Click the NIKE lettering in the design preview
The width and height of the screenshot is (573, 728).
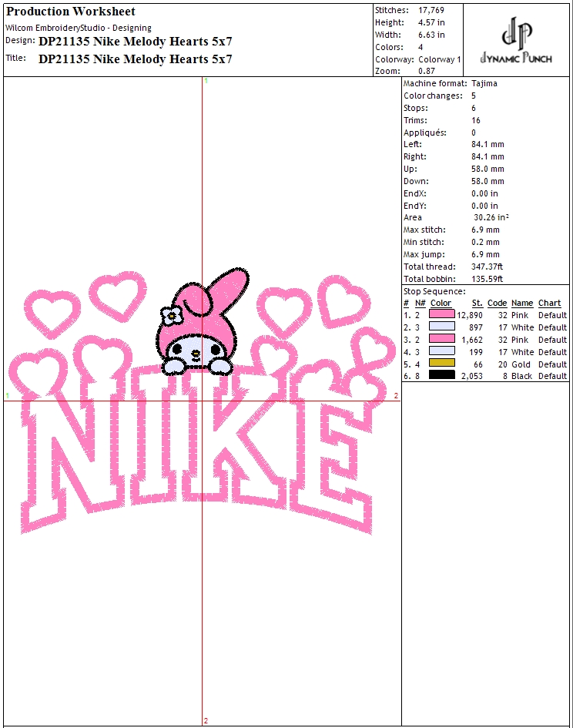[x=197, y=448]
